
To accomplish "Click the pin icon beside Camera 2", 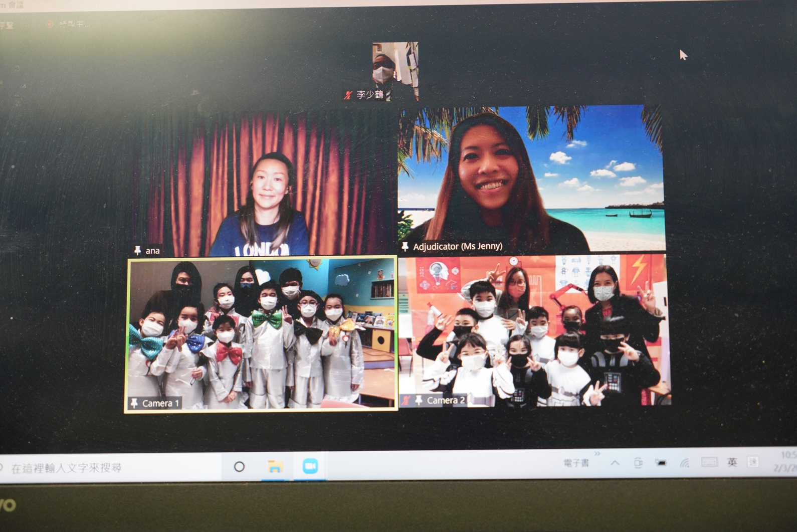I will [x=419, y=400].
